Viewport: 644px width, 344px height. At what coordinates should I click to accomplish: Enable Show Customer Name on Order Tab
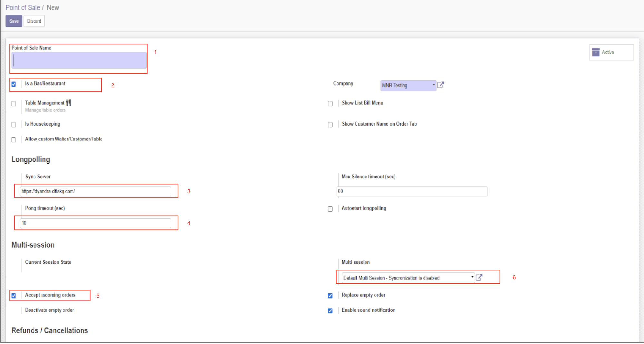click(x=330, y=125)
